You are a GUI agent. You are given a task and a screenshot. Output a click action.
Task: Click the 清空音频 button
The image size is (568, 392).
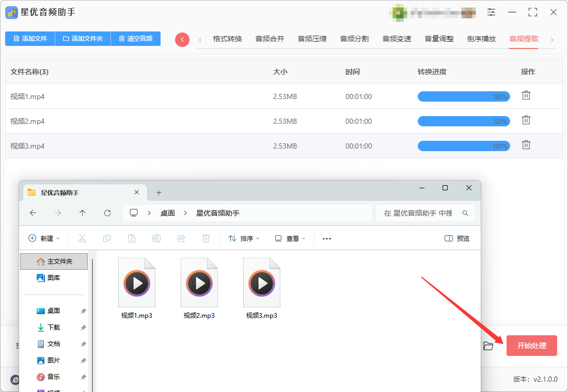pyautogui.click(x=135, y=39)
